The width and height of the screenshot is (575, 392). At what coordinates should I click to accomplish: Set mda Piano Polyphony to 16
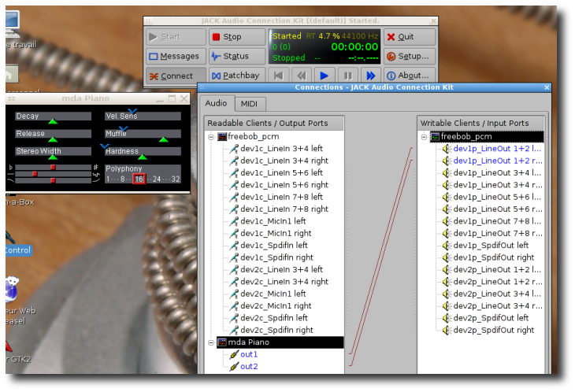tap(139, 179)
